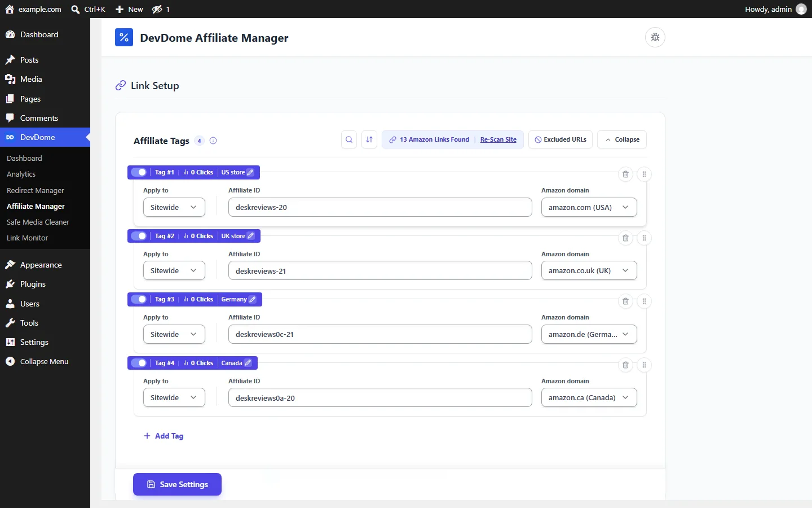The image size is (812, 508).
Task: Open Amazon domain dropdown showing amazon.co.uk (UK)
Action: coord(589,270)
